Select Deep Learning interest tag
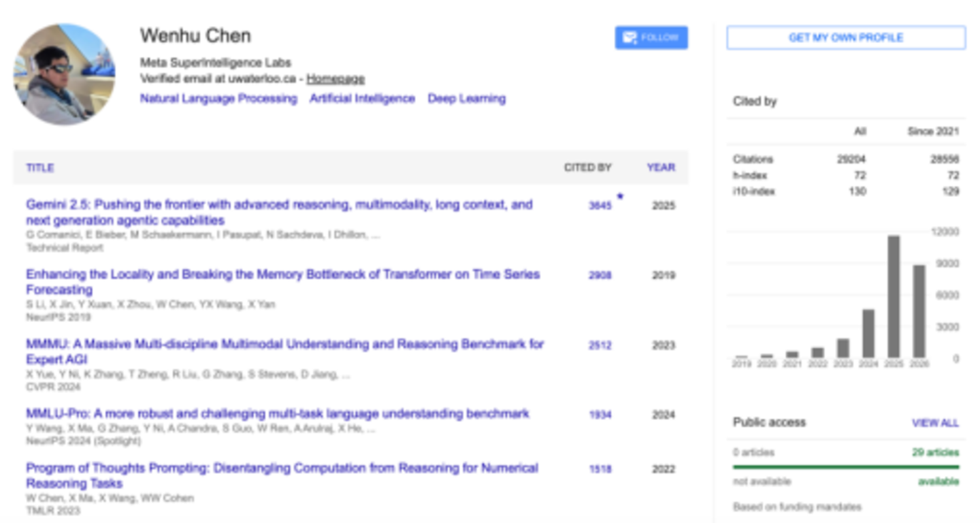Screen dimensions: 980x523 467,99
